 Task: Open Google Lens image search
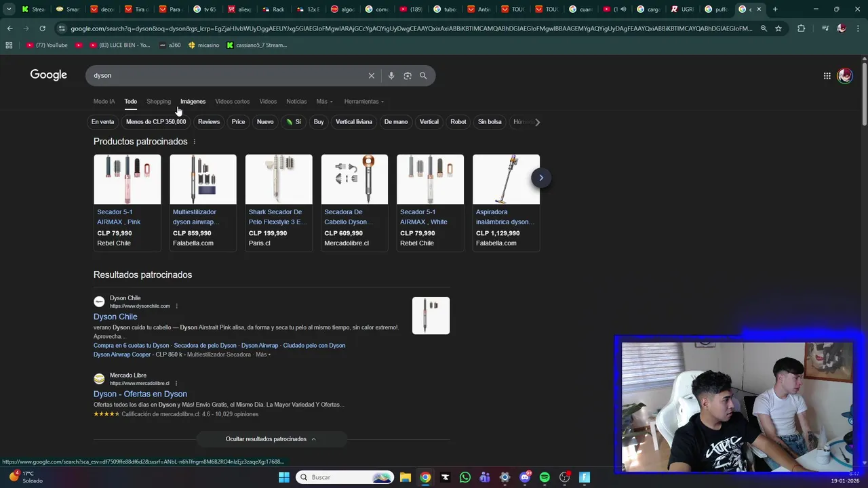tap(408, 75)
